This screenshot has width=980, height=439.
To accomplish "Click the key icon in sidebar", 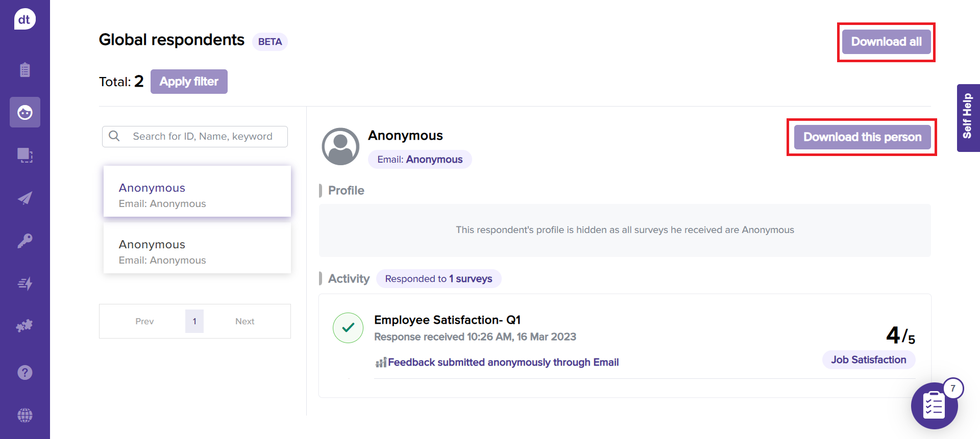I will pos(24,241).
